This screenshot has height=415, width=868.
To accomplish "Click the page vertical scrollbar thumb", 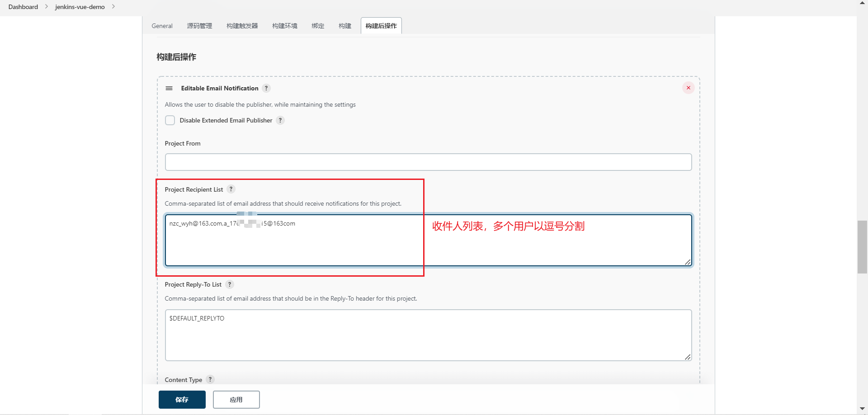I will coord(862,247).
